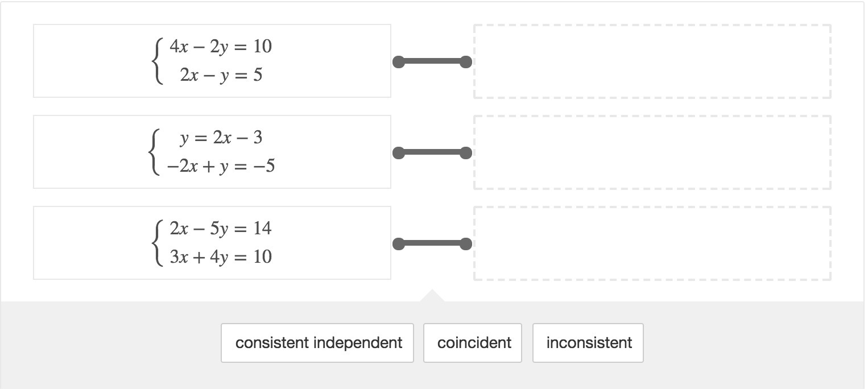Select left endpoint dot of middle connector
The image size is (868, 389).
[399, 152]
